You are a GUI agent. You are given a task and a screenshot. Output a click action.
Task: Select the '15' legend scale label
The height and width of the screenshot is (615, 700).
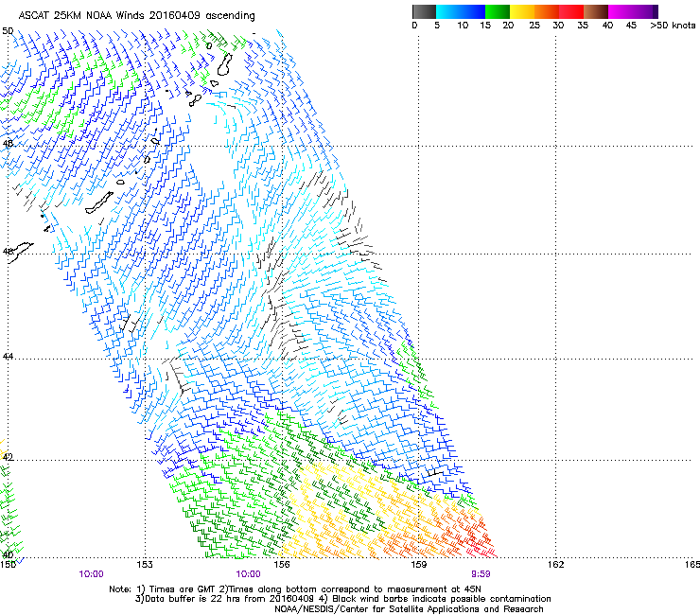pos(485,26)
